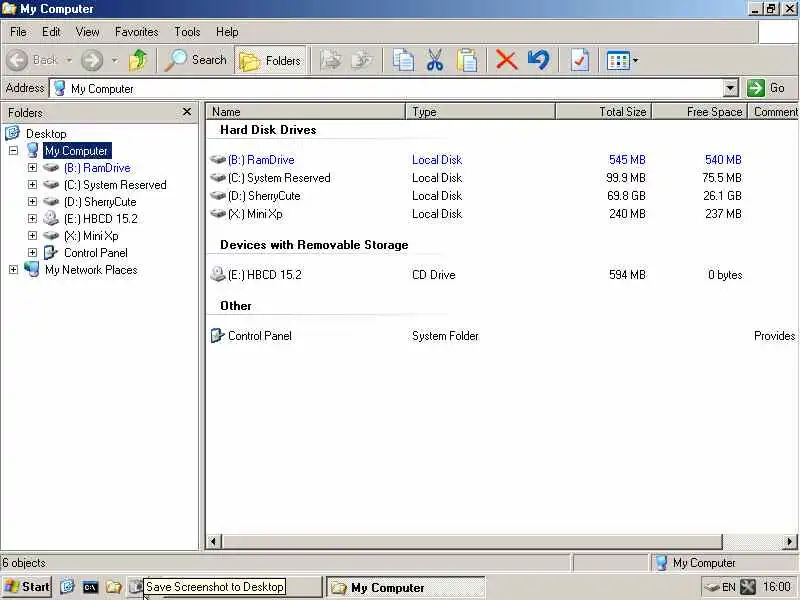The height and width of the screenshot is (600, 800).
Task: Click the Show Desktop quick launch icon
Action: coord(67,587)
